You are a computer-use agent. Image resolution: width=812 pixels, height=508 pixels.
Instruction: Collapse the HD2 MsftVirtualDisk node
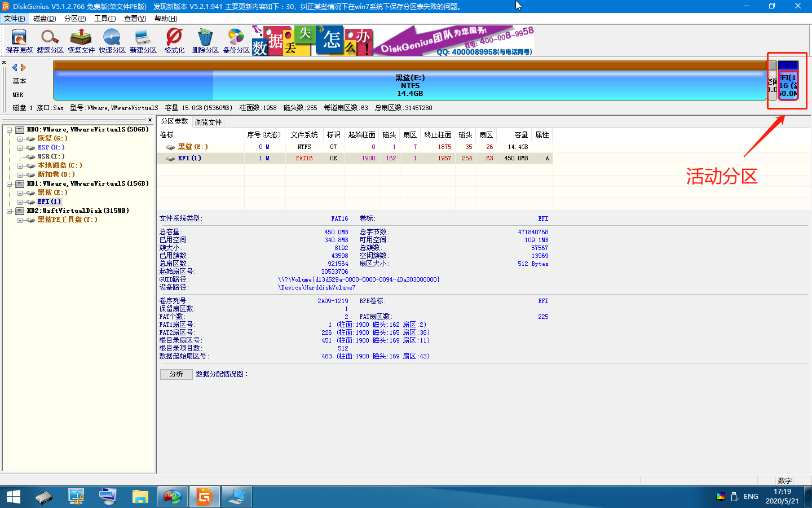tap(10, 211)
